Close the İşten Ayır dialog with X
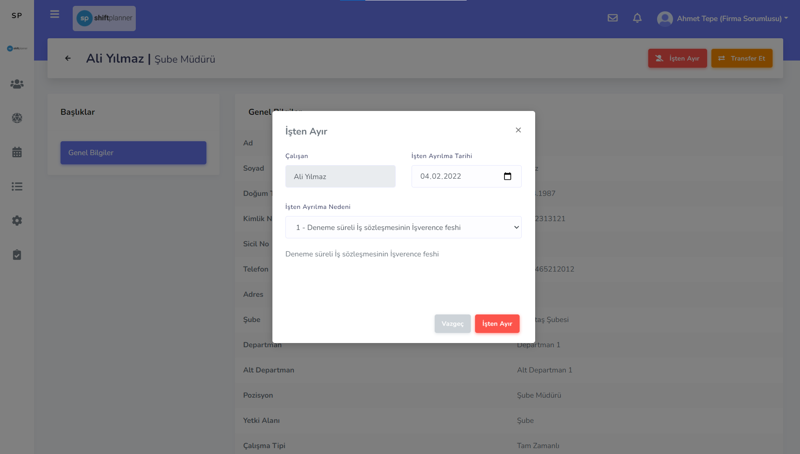Viewport: 800px width, 454px height. point(518,130)
